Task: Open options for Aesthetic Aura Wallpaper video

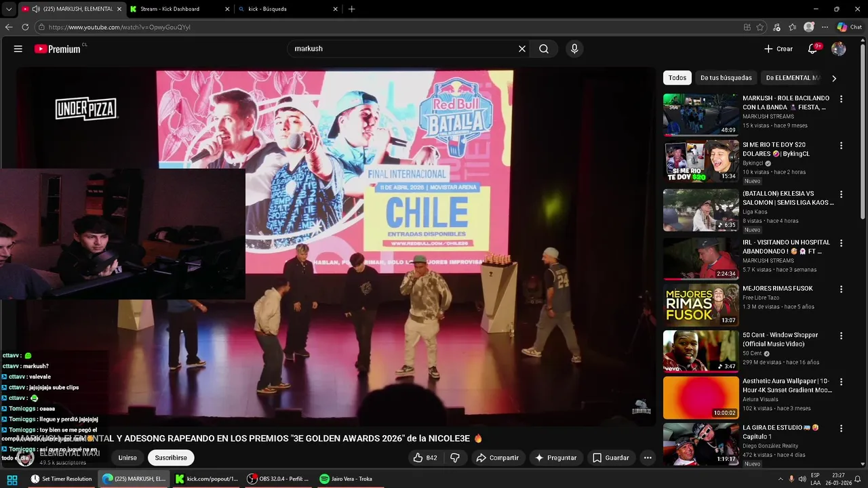Action: tap(841, 382)
